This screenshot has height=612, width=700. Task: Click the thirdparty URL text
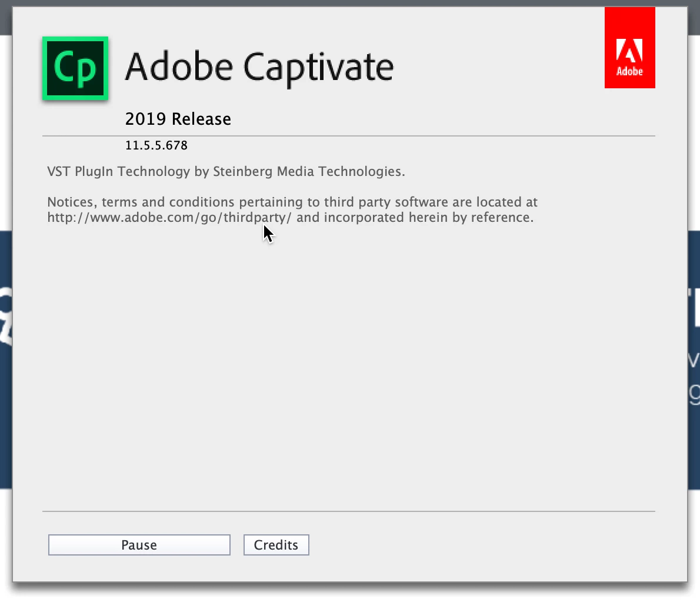[169, 218]
